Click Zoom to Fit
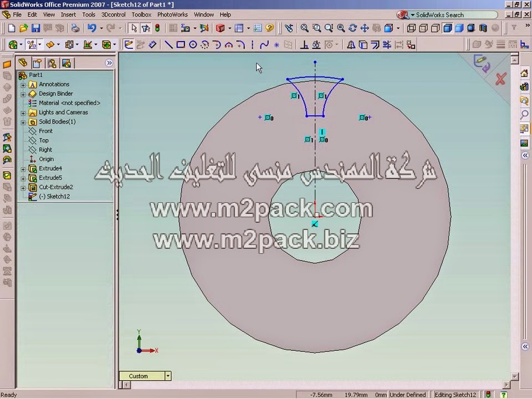 pyautogui.click(x=304, y=28)
